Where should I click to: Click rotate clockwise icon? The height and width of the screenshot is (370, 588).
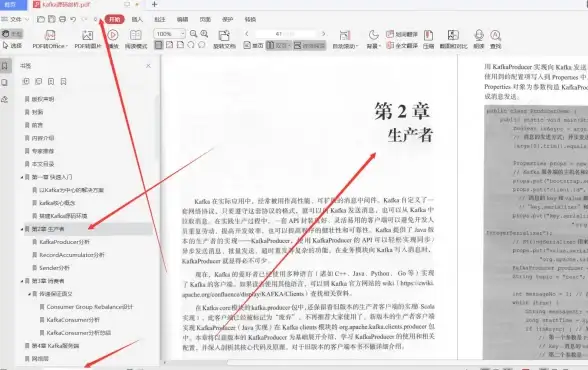202,45
